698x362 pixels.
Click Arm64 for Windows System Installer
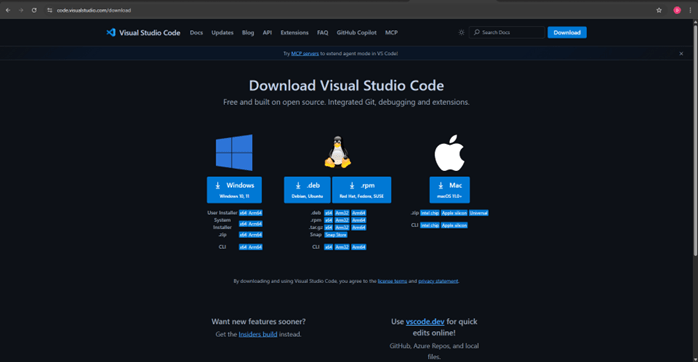pyautogui.click(x=255, y=224)
